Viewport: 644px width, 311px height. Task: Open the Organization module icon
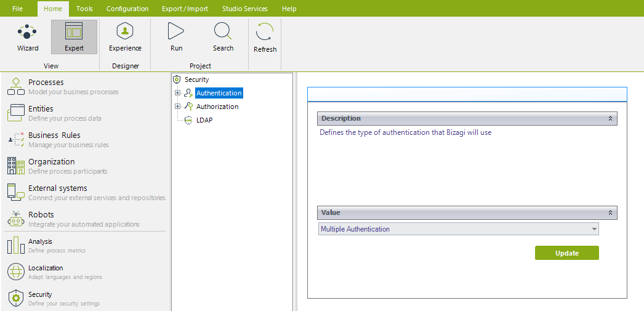16,166
